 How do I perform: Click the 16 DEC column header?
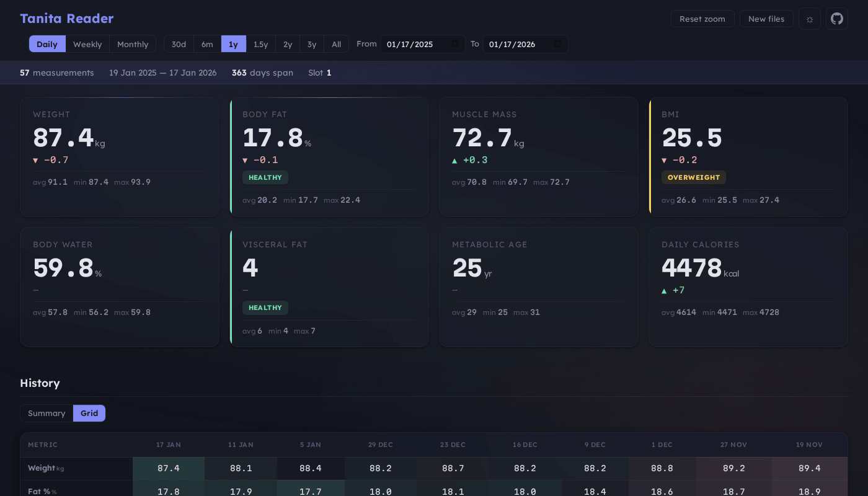(x=525, y=445)
